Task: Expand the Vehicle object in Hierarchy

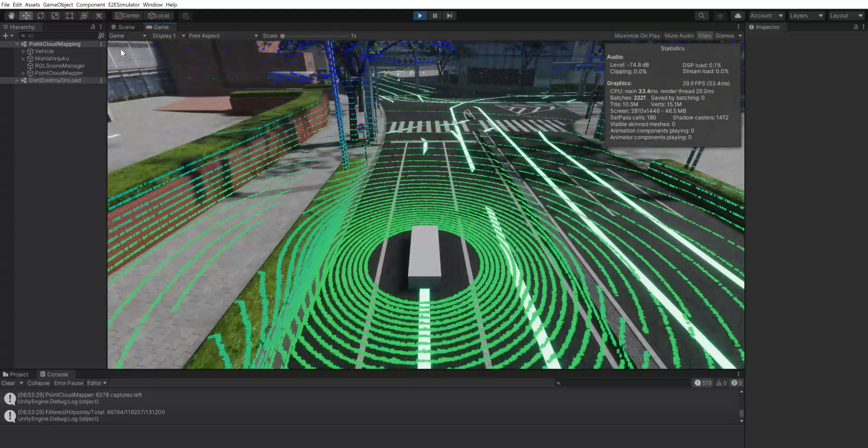Action: [x=23, y=51]
